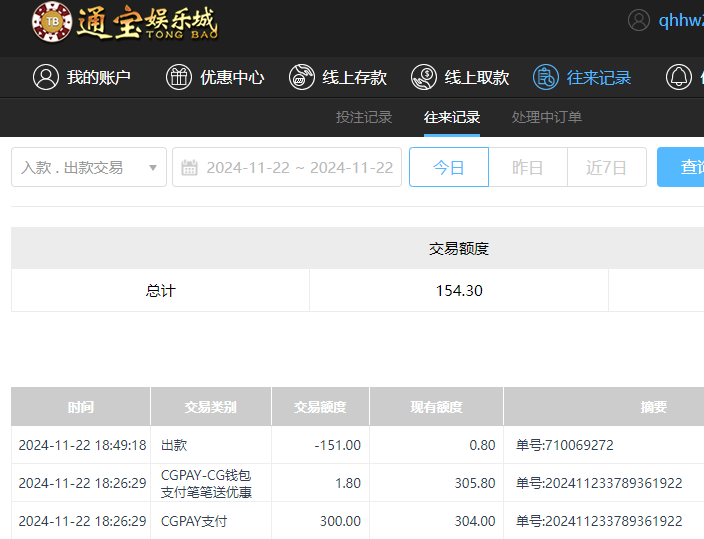Select the 昨日 date filter
704x539 pixels.
click(x=527, y=167)
